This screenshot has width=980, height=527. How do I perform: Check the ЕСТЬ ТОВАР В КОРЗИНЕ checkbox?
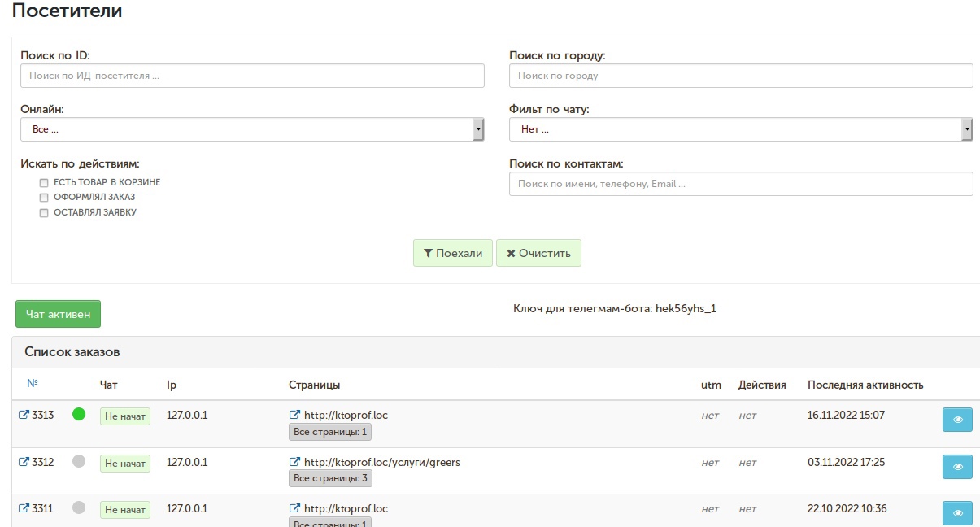[x=45, y=183]
